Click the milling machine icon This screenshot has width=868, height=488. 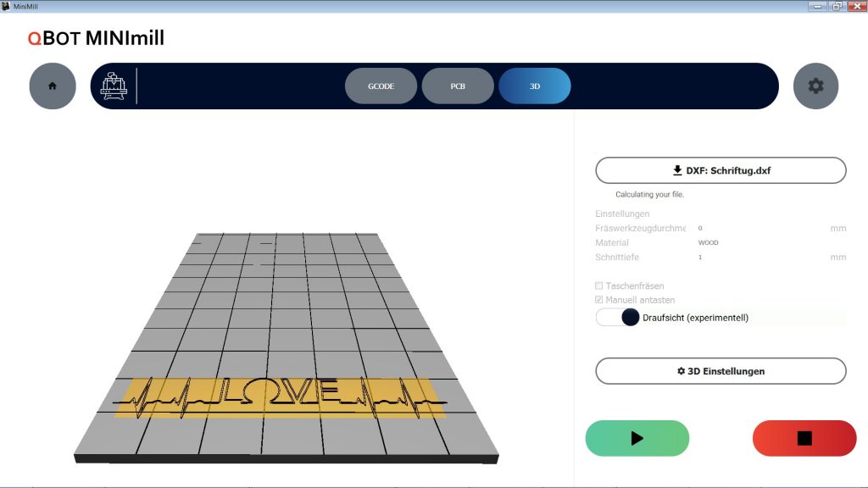click(113, 86)
